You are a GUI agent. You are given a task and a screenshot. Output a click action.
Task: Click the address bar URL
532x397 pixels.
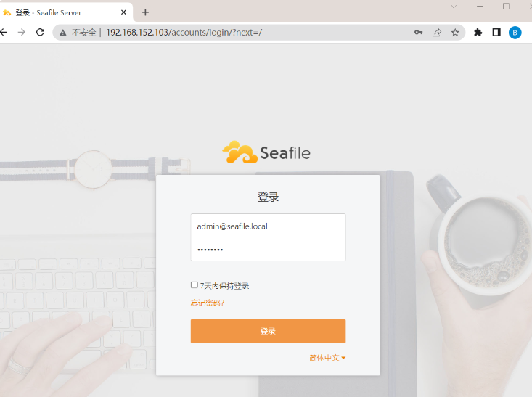click(x=184, y=32)
